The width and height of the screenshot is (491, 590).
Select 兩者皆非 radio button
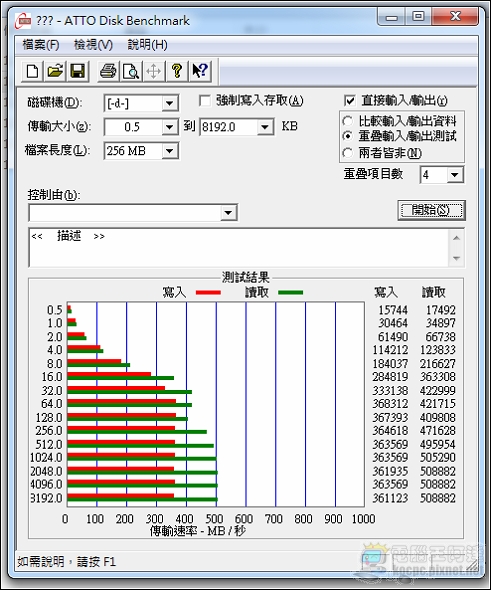(348, 153)
